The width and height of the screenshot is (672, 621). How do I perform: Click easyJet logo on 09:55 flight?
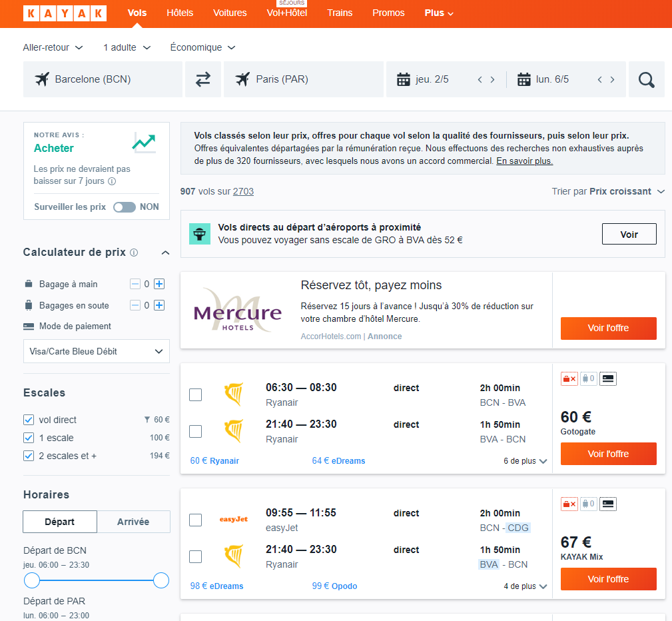tap(234, 519)
